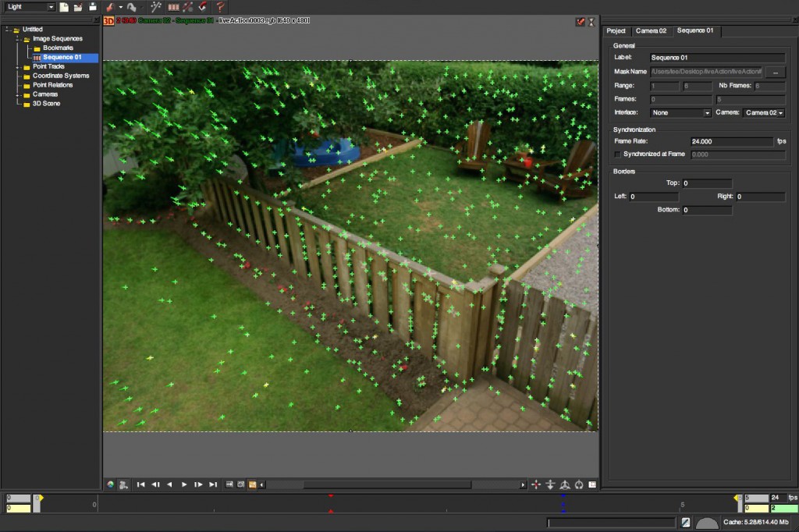Click the trackball rotate icon near timeline right
The height and width of the screenshot is (532, 799).
pyautogui.click(x=565, y=484)
